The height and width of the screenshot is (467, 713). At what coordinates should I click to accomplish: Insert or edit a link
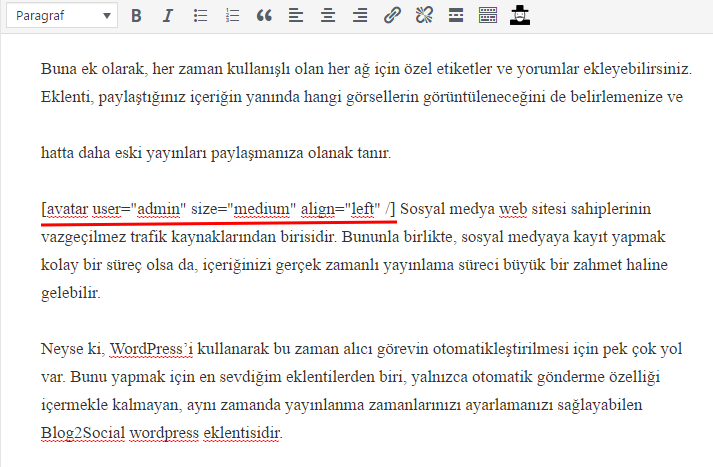(x=392, y=15)
